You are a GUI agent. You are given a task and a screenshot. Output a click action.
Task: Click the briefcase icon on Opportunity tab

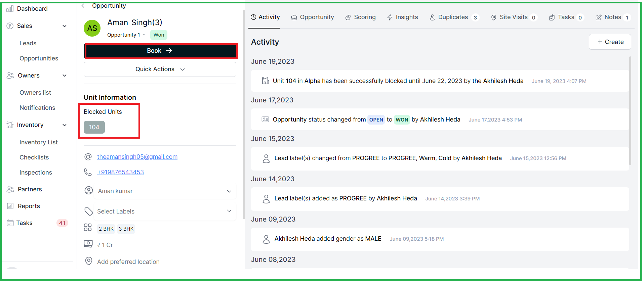294,17
